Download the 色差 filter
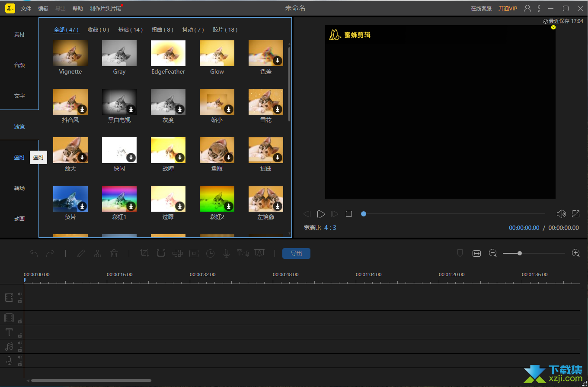 click(278, 61)
